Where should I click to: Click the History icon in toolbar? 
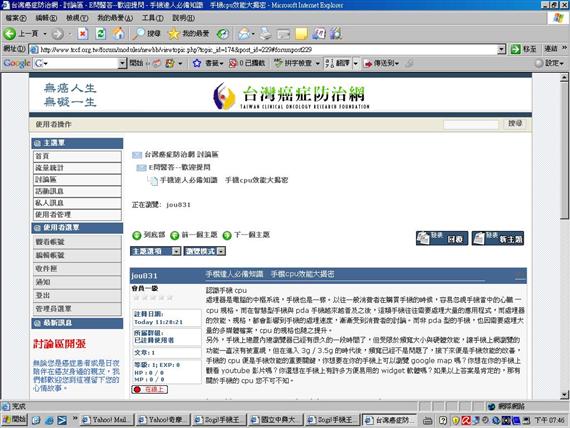[223, 34]
